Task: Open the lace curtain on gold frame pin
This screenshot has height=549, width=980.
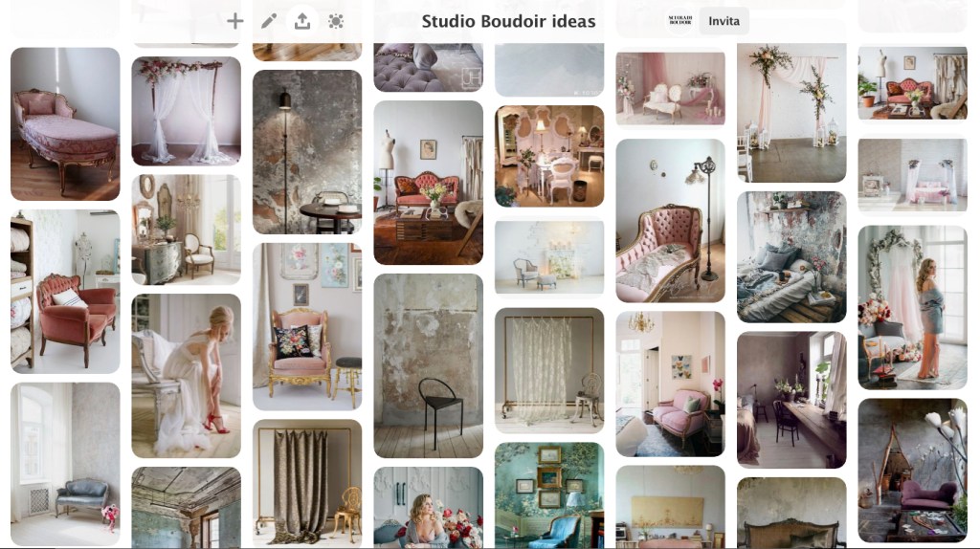Action: pos(549,370)
